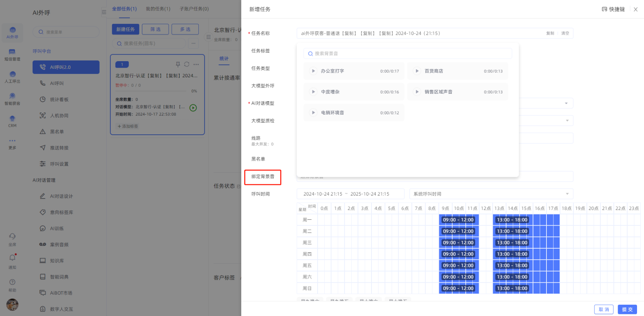Play the 百货商店 background sound
This screenshot has height=316, width=644.
(417, 71)
